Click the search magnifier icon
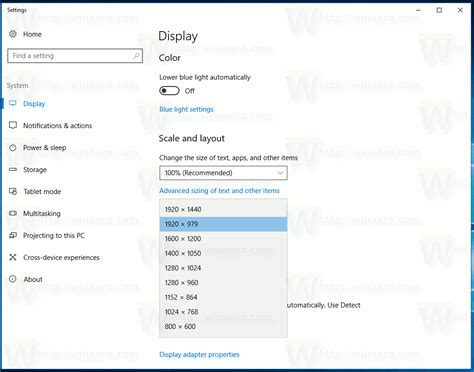 (136, 56)
